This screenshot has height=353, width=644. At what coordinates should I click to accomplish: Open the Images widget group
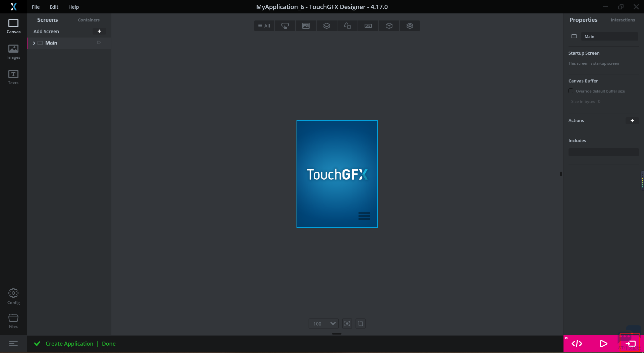(306, 26)
